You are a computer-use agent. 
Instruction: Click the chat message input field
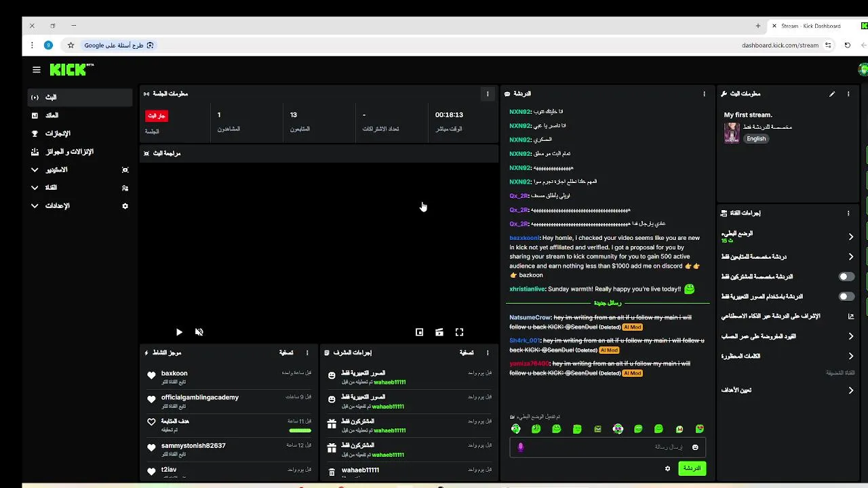click(x=607, y=447)
